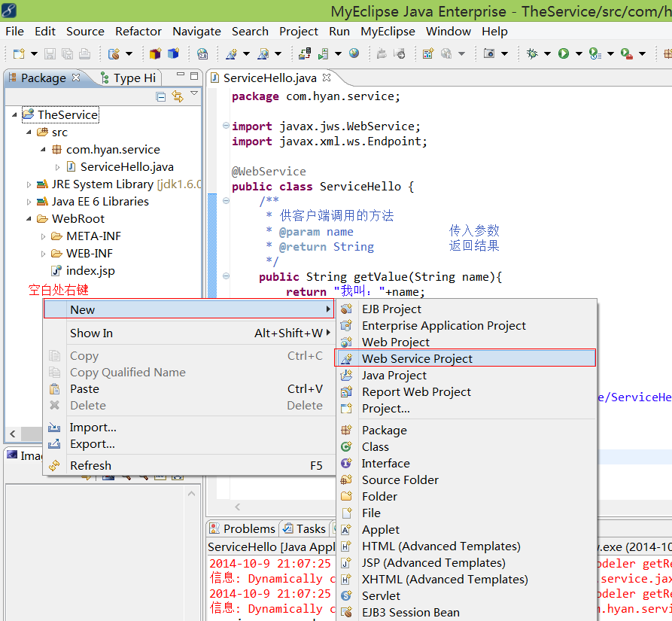Fold the imports section in the editor

click(x=226, y=126)
